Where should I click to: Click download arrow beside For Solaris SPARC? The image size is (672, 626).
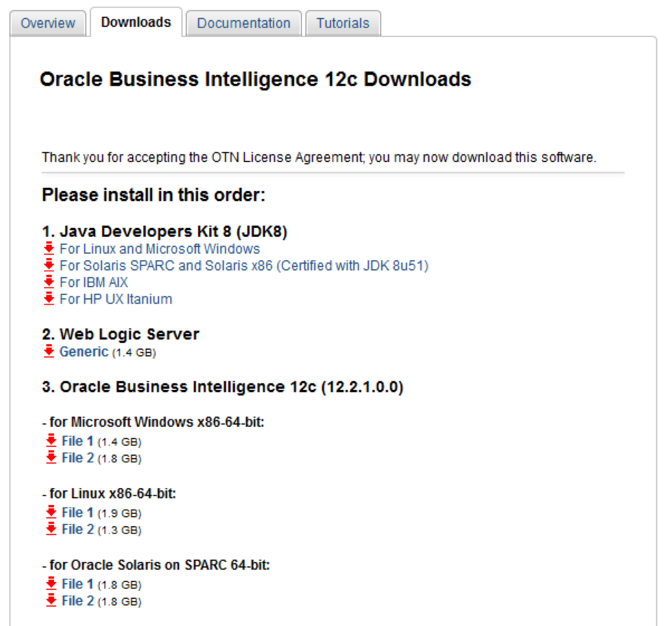point(49,265)
